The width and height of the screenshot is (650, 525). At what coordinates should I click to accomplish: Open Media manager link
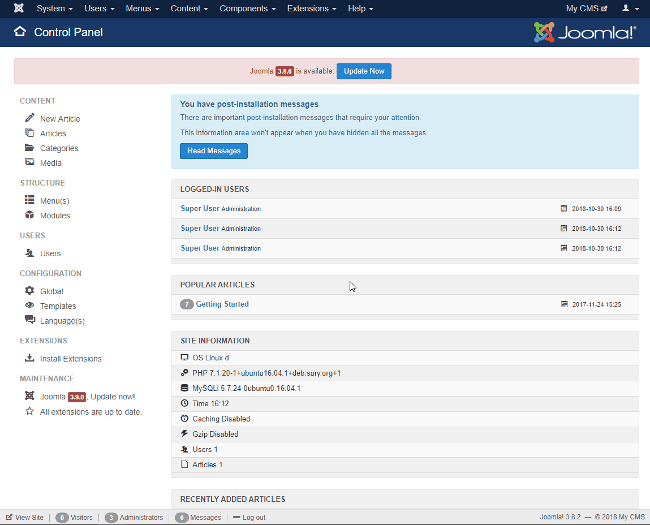coord(51,163)
